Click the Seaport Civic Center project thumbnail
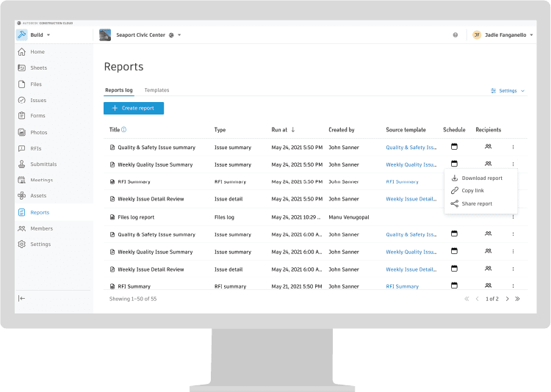The width and height of the screenshot is (551, 392). [x=105, y=35]
